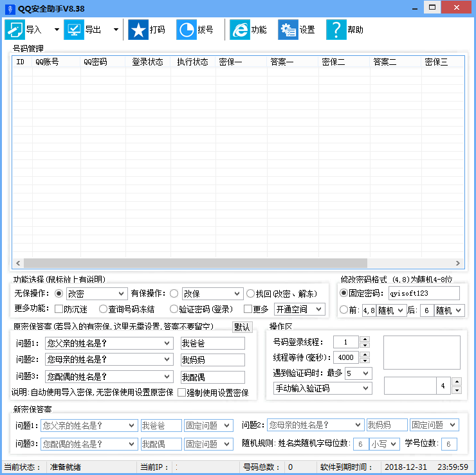Open the 设置 gear icon
Screen dimensions: 476x475
pos(288,30)
